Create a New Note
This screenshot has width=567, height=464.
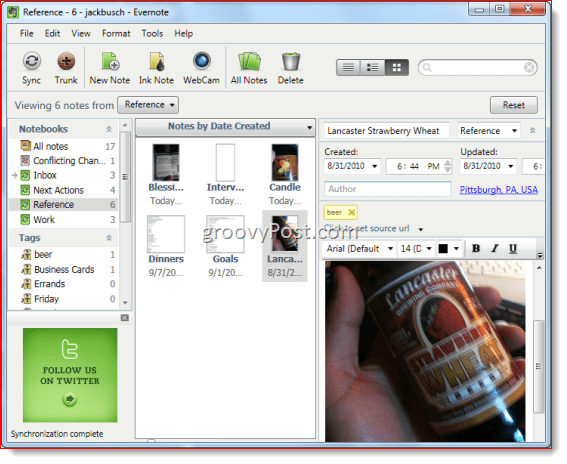[x=110, y=68]
